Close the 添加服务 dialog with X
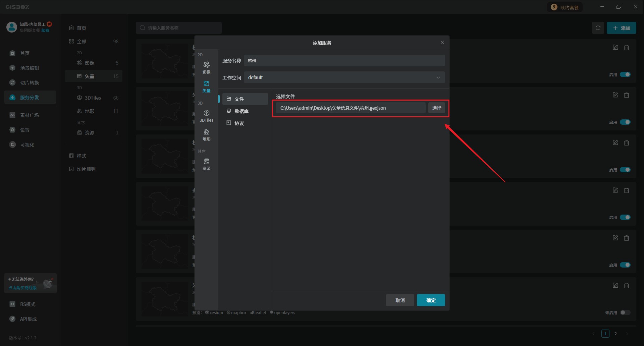This screenshot has width=644, height=346. point(442,42)
